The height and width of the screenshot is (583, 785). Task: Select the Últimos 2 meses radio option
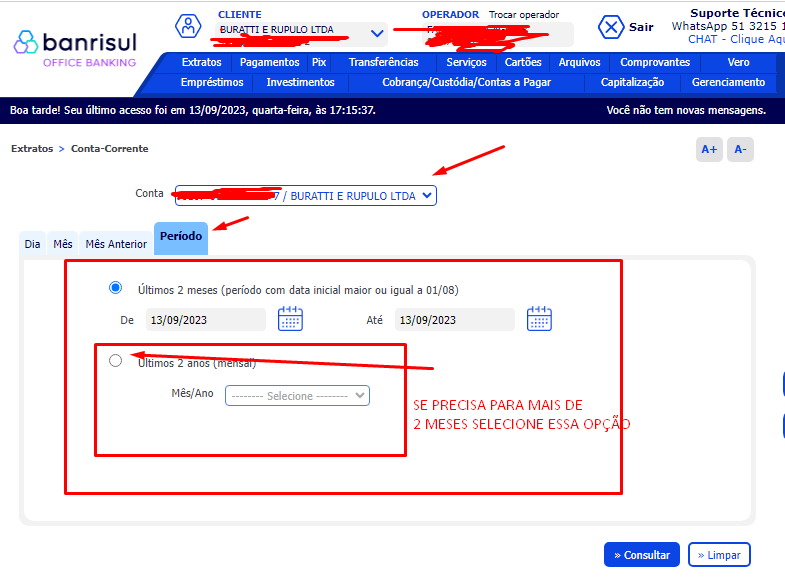pyautogui.click(x=115, y=288)
